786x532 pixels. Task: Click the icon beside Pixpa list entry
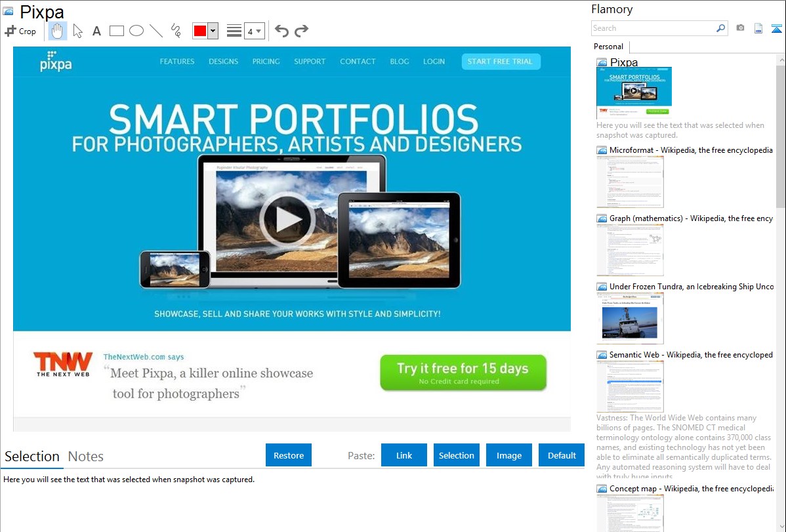coord(602,62)
